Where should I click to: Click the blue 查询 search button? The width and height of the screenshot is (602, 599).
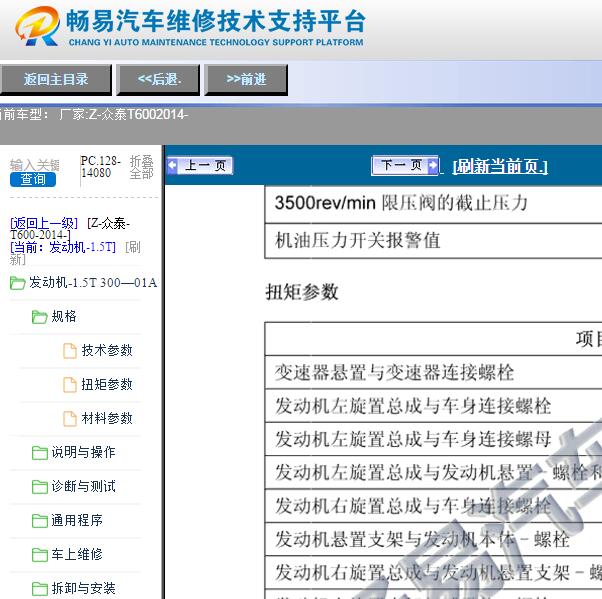(33, 179)
